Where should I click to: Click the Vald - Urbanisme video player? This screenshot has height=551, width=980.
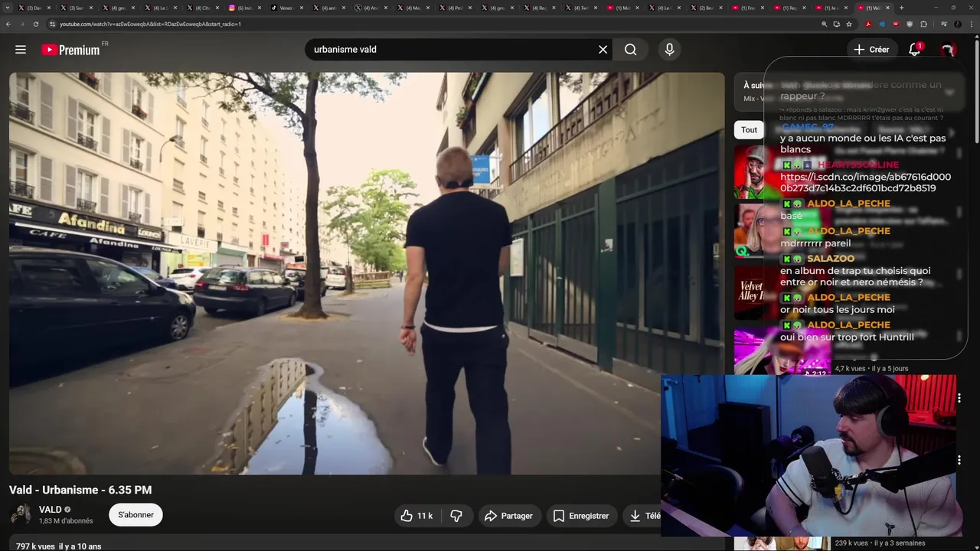[x=367, y=273]
